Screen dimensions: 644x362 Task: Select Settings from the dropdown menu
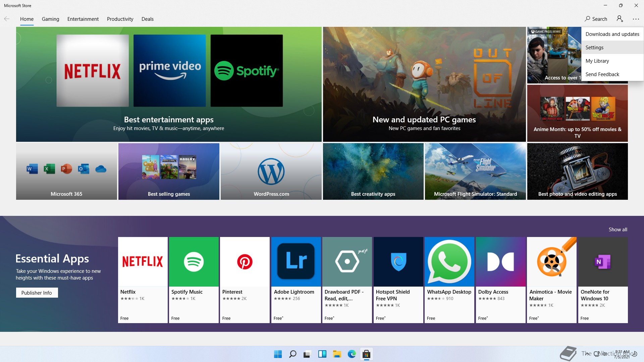pyautogui.click(x=612, y=47)
